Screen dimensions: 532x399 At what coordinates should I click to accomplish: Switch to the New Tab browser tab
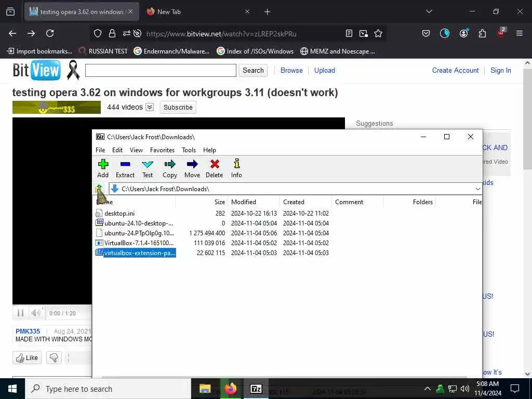point(198,11)
